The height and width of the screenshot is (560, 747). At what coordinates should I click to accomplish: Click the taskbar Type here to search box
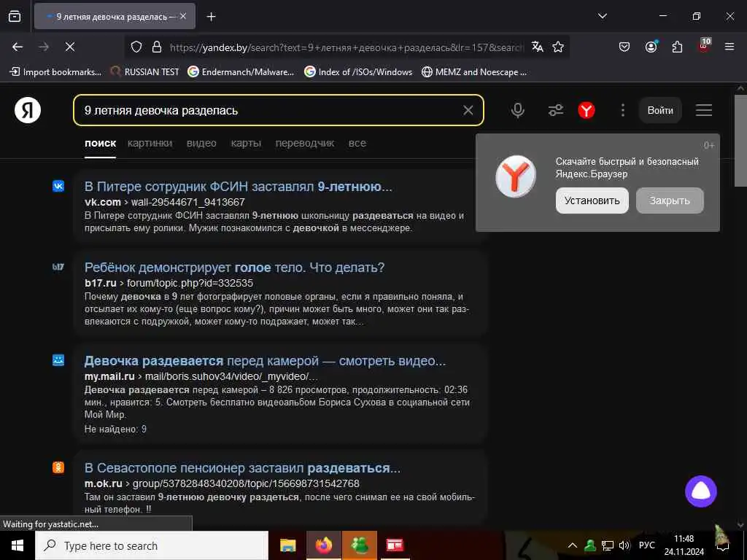[x=152, y=545]
